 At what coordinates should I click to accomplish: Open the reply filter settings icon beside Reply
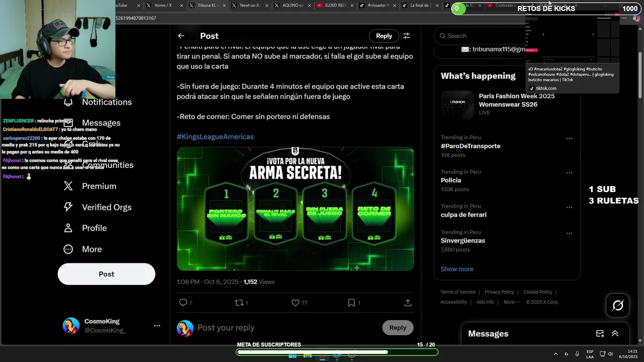tap(407, 36)
